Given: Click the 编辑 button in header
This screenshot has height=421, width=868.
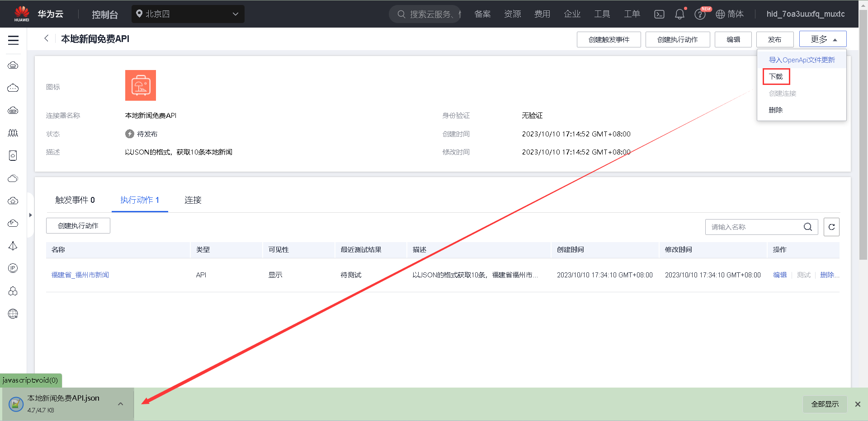Looking at the screenshot, I should click(x=733, y=39).
